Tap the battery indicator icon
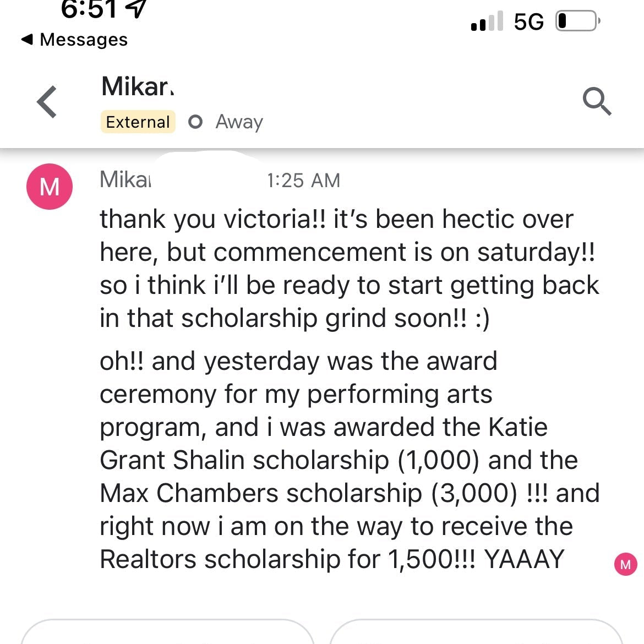Viewport: 644px width, 644px height. [x=577, y=21]
